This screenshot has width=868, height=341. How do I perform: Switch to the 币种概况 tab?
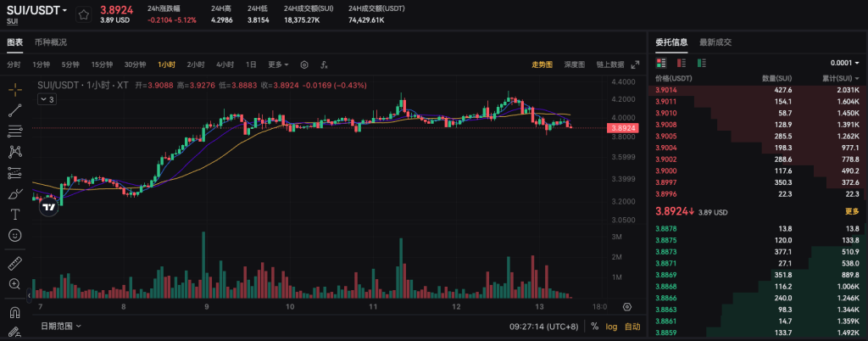point(51,42)
